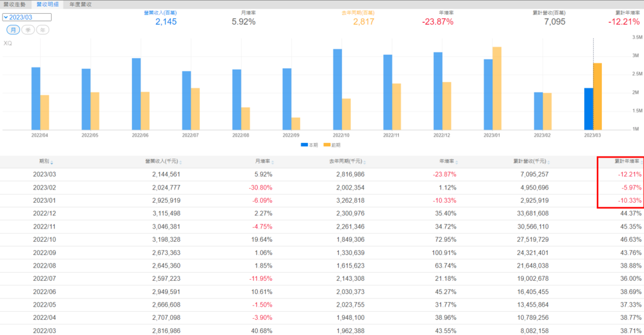The image size is (644, 335).
Task: Select the 2023/01 table row period
Action: 45,201
